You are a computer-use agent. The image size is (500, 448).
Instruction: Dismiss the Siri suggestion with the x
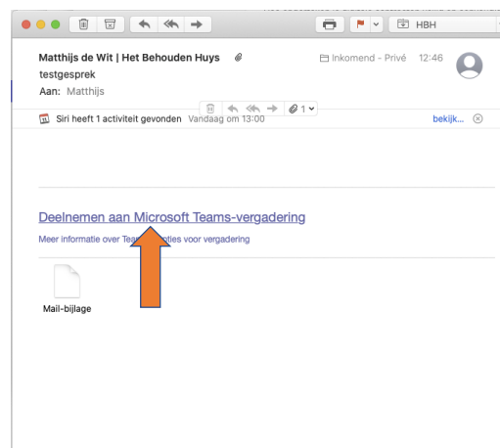(477, 118)
